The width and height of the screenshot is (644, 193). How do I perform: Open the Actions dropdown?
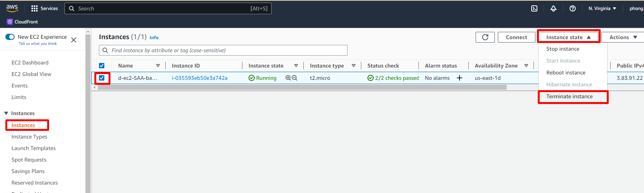pos(624,37)
